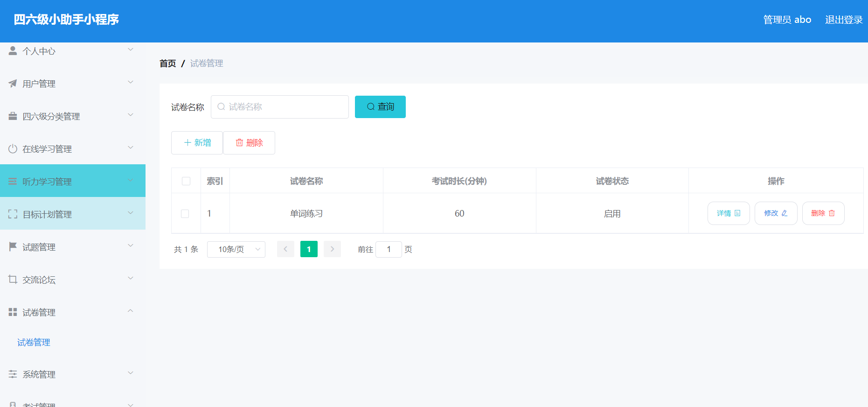This screenshot has width=868, height=407.
Task: Click the flag icon beside 试题管理
Action: coord(13,246)
